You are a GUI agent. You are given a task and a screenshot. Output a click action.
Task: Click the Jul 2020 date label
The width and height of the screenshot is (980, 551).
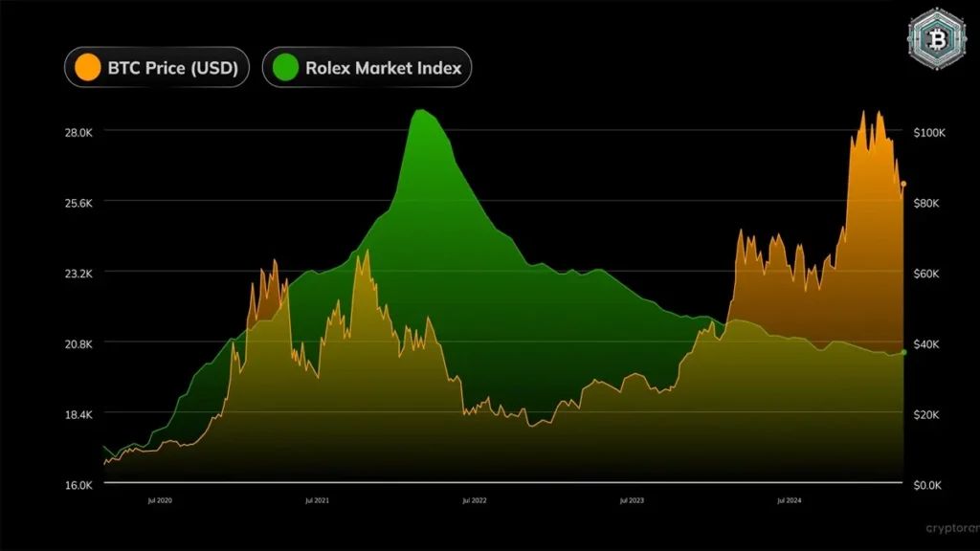(160, 500)
